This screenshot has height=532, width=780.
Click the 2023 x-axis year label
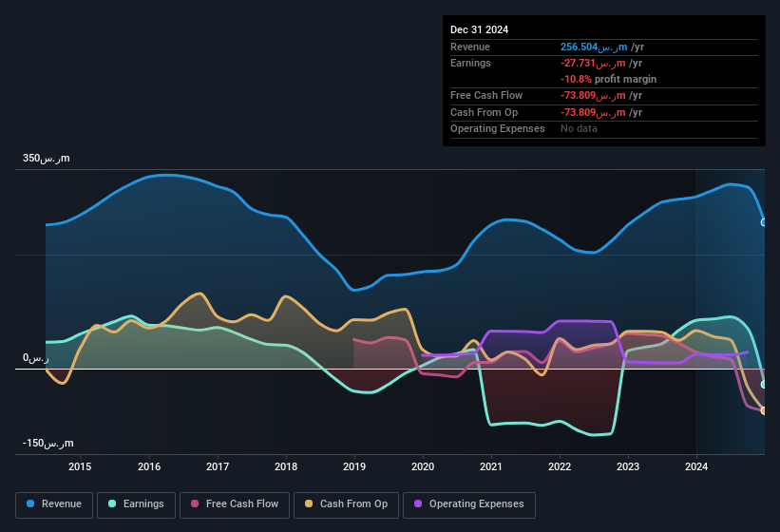coord(628,466)
